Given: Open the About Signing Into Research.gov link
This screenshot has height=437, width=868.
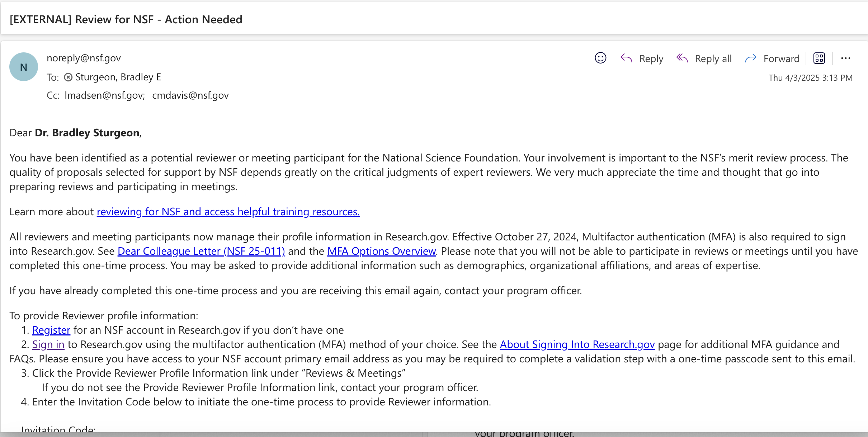Looking at the screenshot, I should [577, 344].
